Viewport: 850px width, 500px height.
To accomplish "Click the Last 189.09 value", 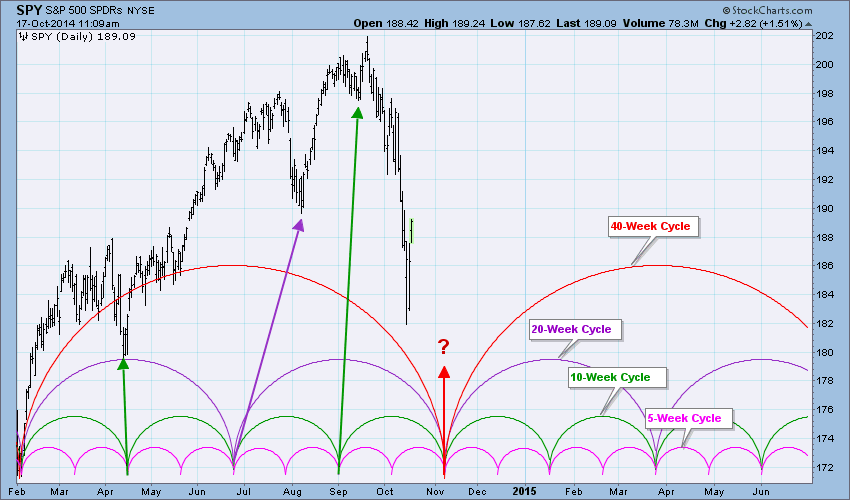I will 587,23.
